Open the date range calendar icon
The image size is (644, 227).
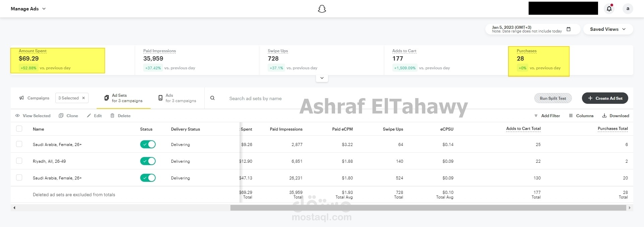tap(569, 29)
